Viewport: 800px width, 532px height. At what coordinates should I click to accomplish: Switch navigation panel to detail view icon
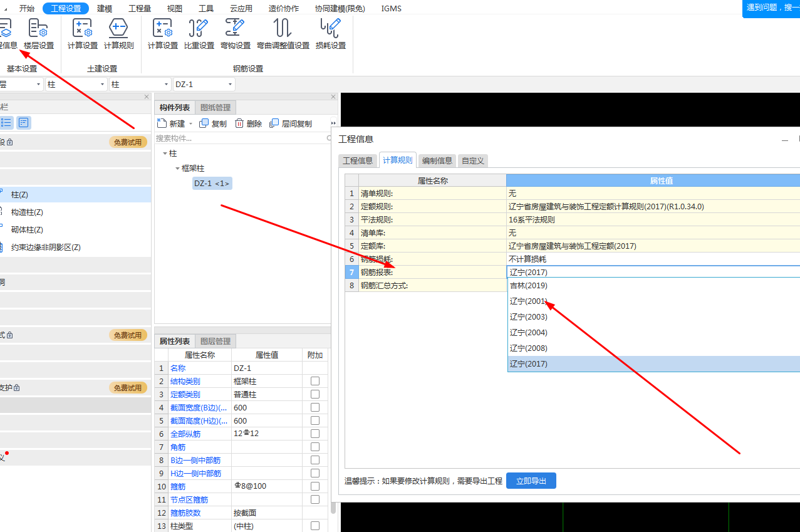(23, 122)
